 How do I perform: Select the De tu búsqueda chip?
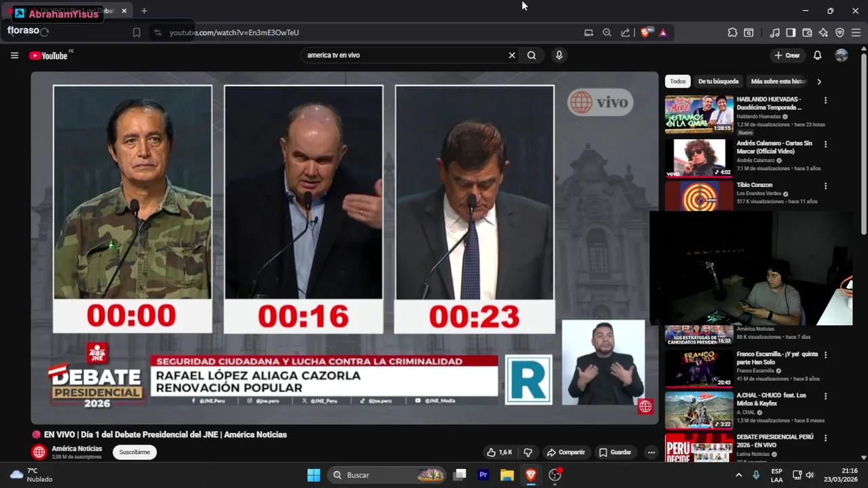(x=718, y=81)
